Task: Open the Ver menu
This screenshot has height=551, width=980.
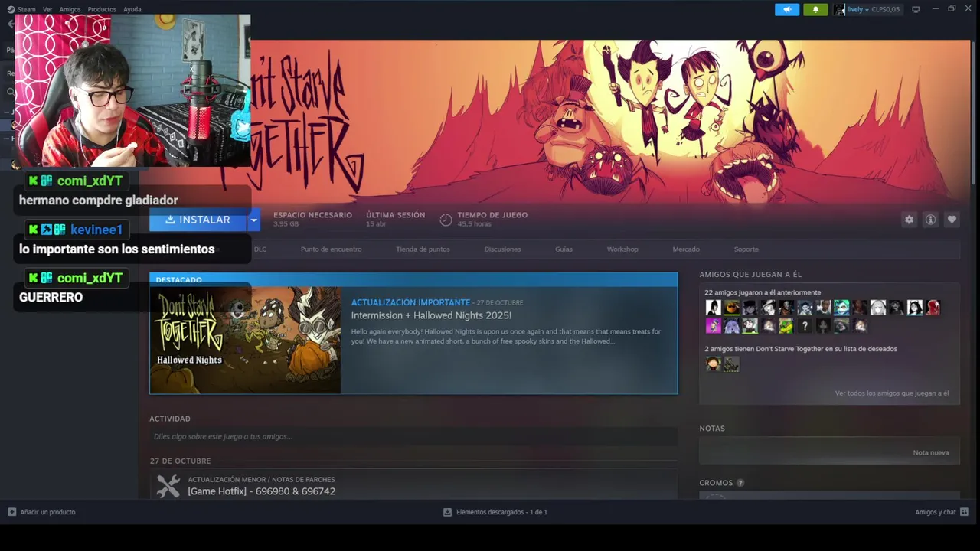Action: (x=47, y=9)
